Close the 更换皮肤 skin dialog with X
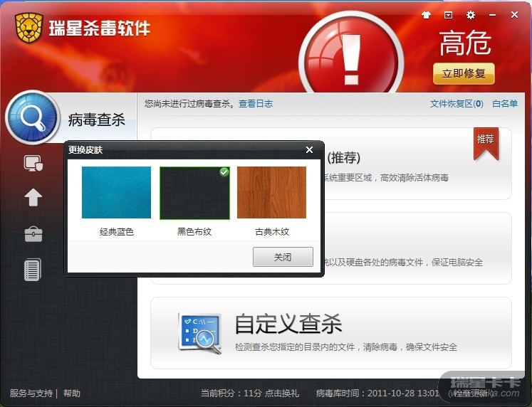Image resolution: width=532 pixels, height=407 pixels. [x=309, y=150]
